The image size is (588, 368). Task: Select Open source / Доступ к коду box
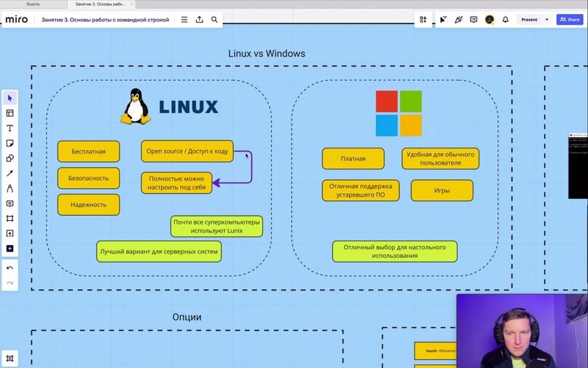[x=187, y=151]
